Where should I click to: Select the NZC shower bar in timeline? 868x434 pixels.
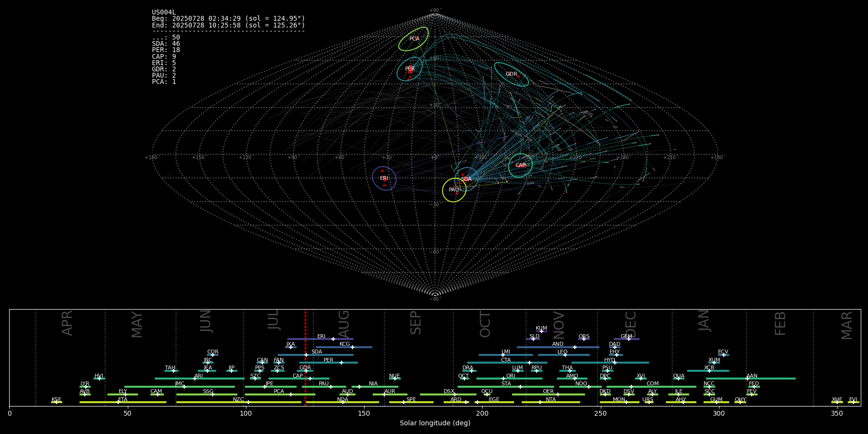pyautogui.click(x=239, y=402)
